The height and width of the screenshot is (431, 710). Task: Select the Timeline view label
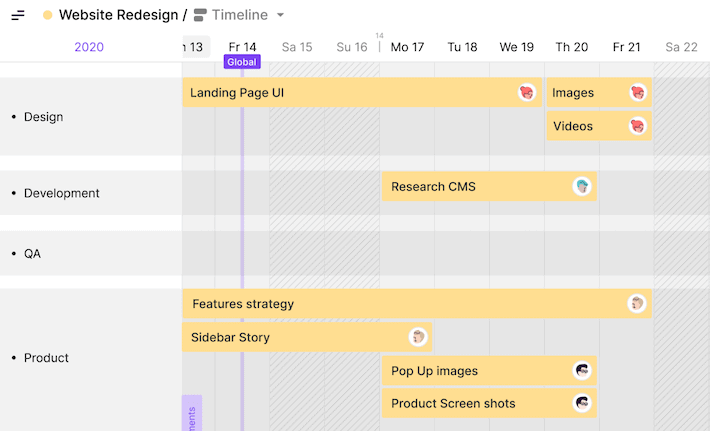point(240,15)
